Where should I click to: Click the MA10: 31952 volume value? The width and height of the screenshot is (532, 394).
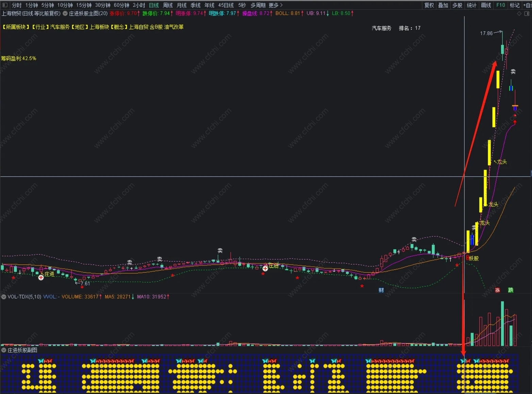coord(153,297)
